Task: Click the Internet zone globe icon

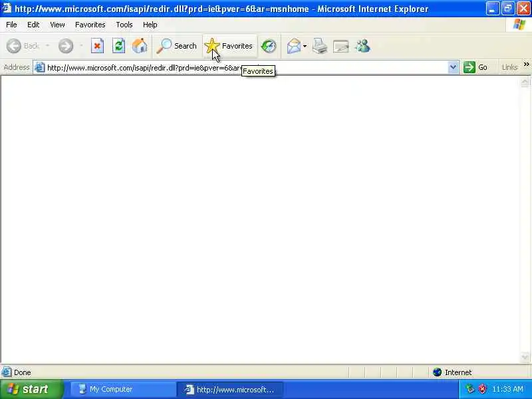Action: (x=437, y=372)
